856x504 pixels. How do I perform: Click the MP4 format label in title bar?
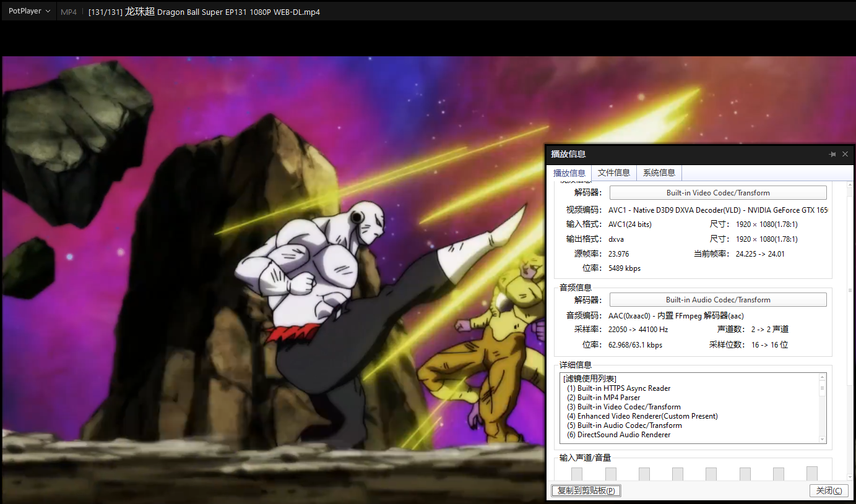coord(69,12)
